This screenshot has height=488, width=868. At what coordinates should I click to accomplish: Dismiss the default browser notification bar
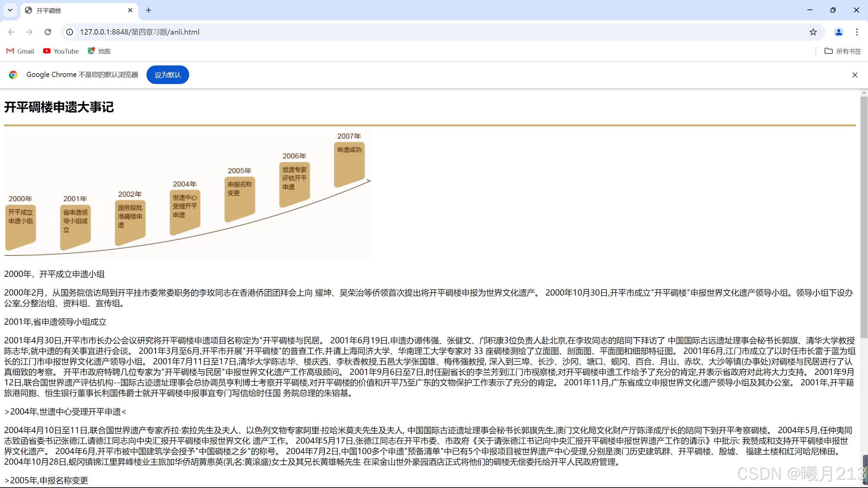click(x=855, y=75)
